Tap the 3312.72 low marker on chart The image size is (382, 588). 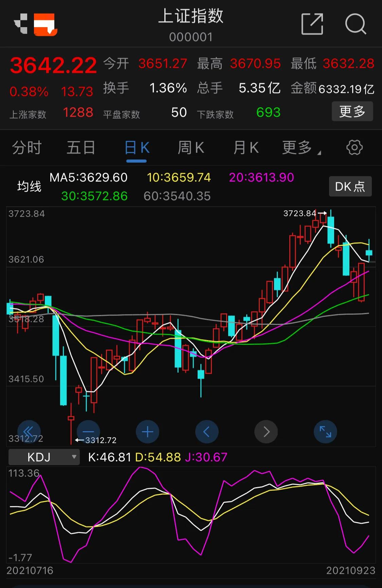click(x=96, y=440)
